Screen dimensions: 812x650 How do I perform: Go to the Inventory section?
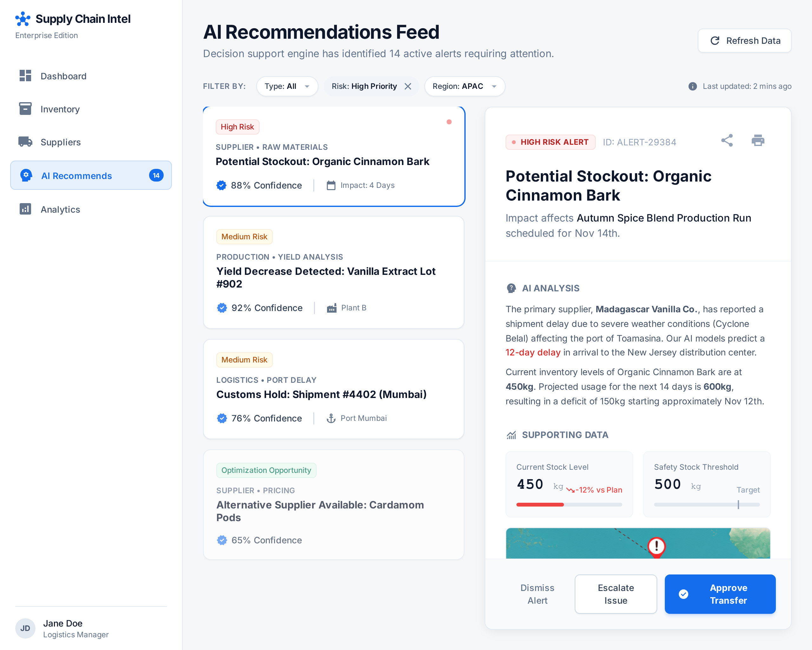[x=91, y=109]
